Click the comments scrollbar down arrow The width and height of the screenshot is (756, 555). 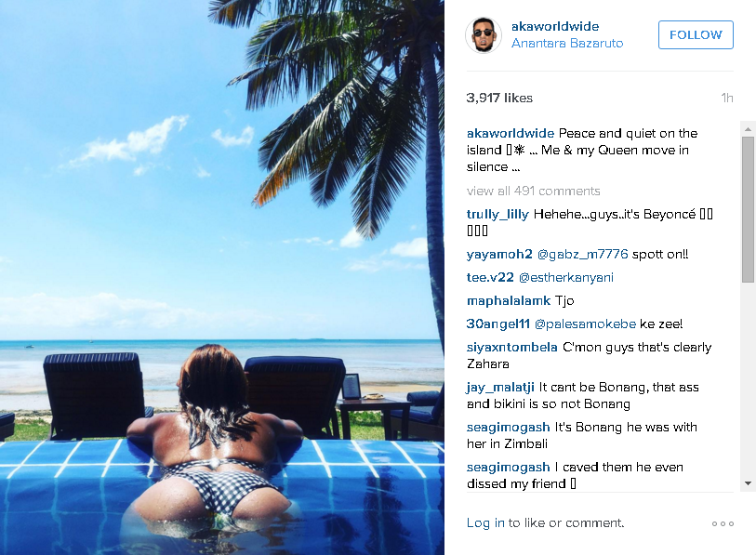pyautogui.click(x=748, y=483)
